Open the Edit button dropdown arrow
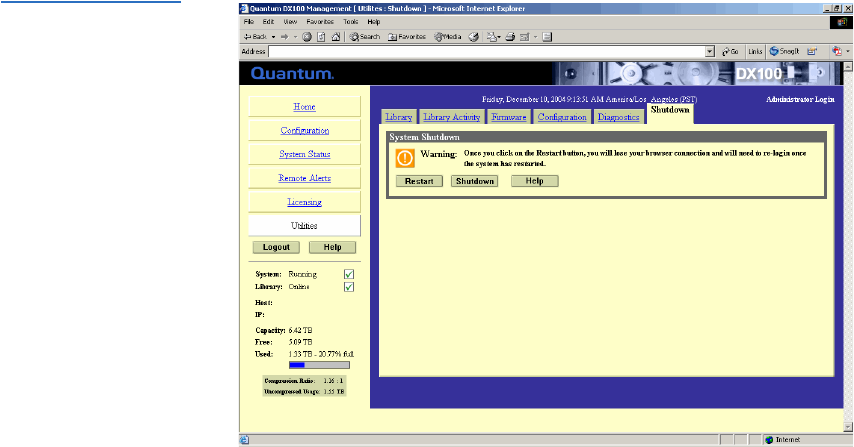The image size is (854, 447). 535,36
